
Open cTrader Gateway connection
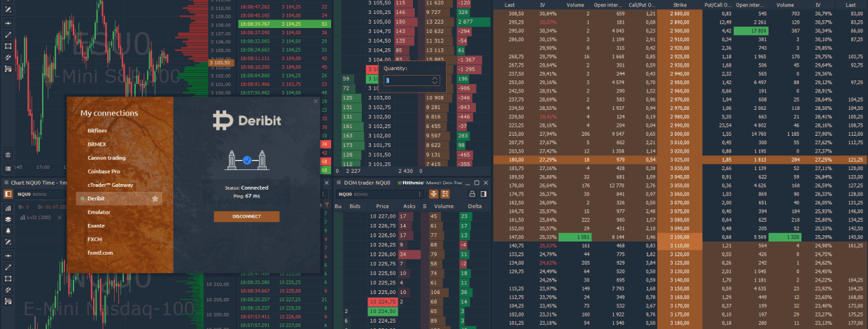(110, 185)
